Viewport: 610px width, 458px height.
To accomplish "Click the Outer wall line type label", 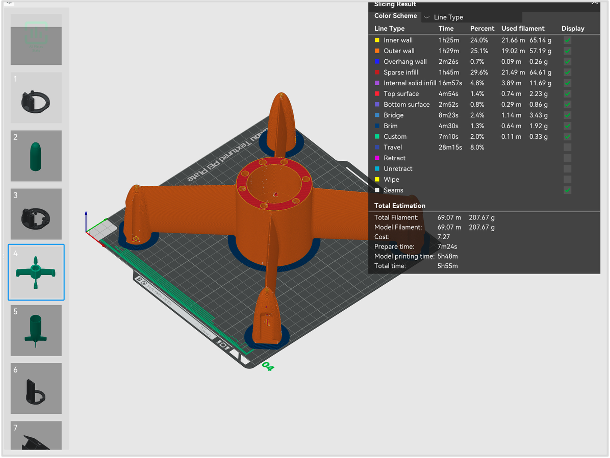I will tap(399, 51).
